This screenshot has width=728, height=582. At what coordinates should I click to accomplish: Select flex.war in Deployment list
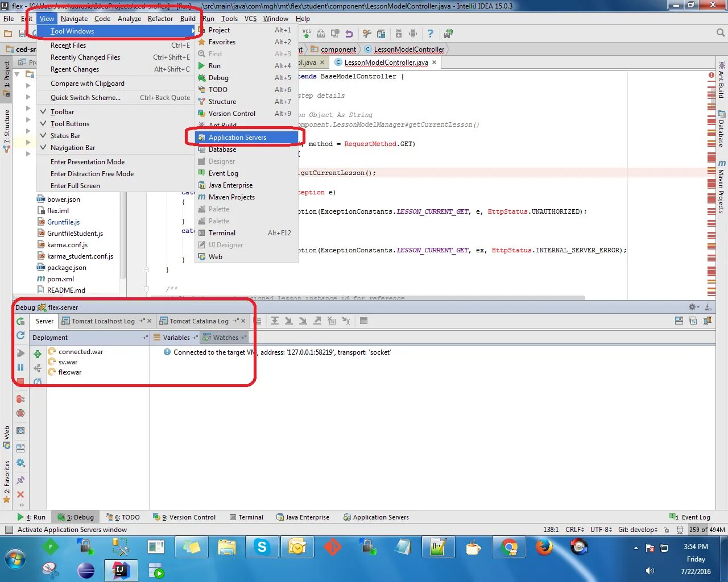(x=70, y=372)
